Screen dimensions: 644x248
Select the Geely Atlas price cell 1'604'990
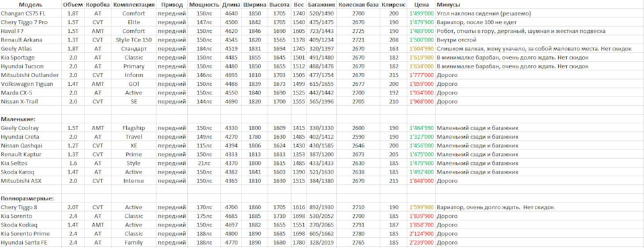pyautogui.click(x=422, y=48)
